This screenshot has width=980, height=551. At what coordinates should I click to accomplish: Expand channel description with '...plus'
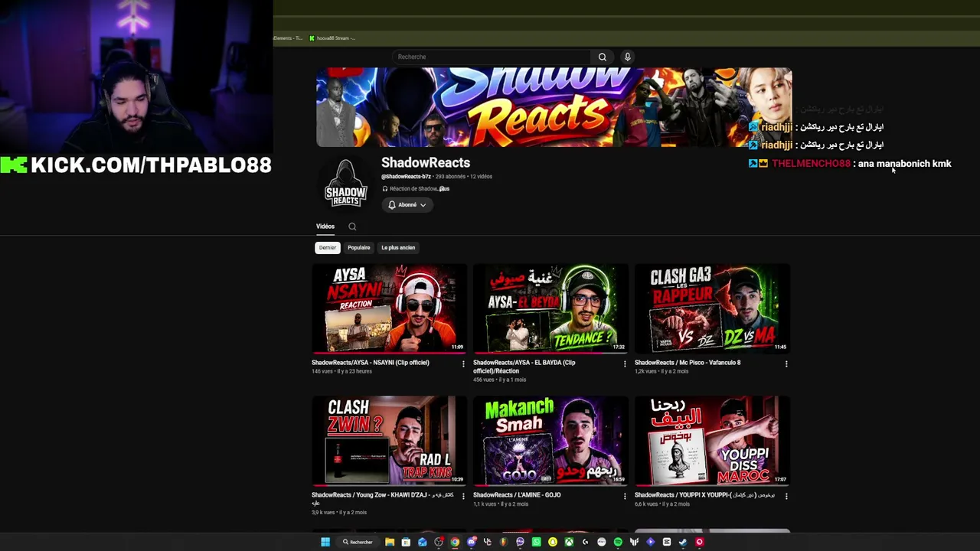(444, 189)
